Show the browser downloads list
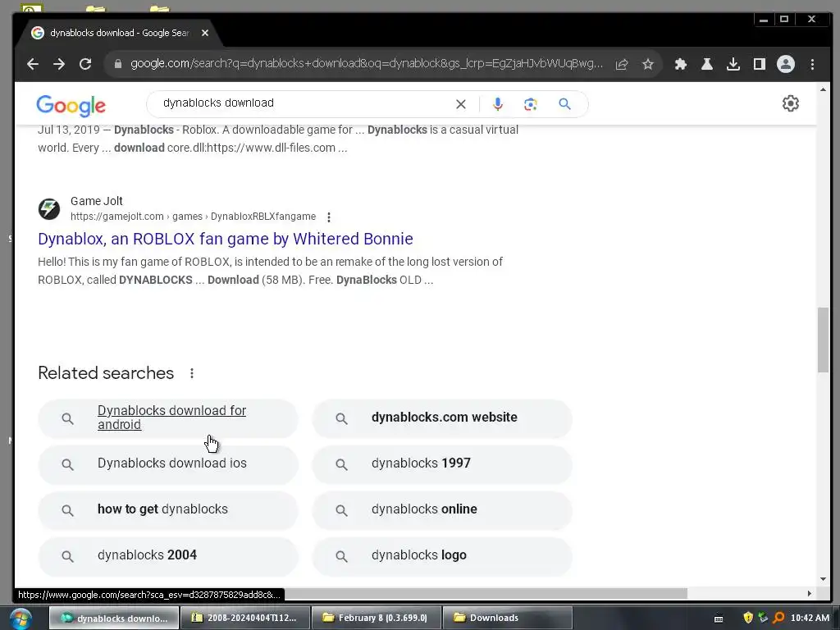The image size is (840, 630). point(733,64)
